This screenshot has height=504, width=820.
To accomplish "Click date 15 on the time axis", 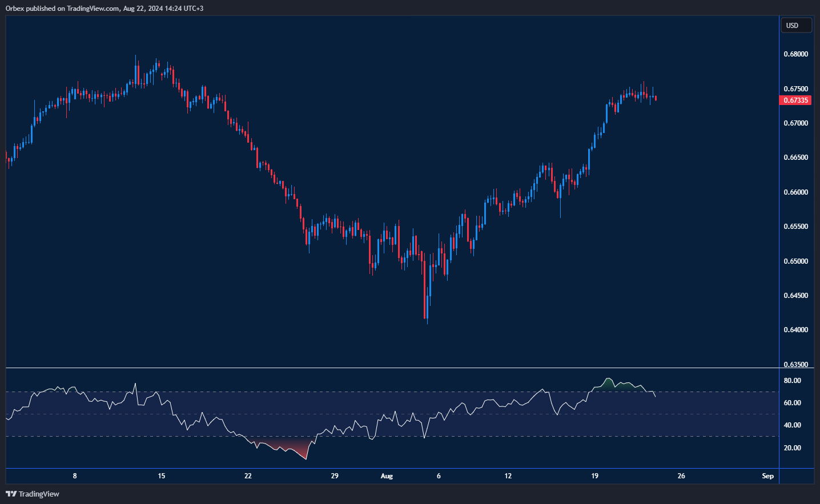I will pos(162,476).
